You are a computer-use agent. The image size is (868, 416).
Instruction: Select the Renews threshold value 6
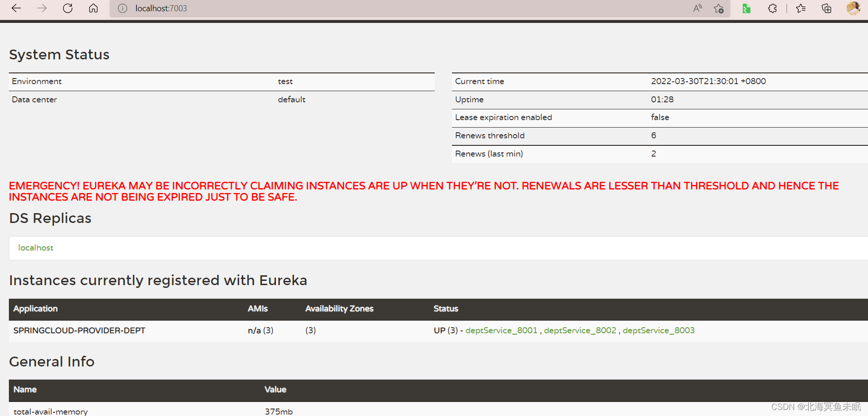[654, 136]
